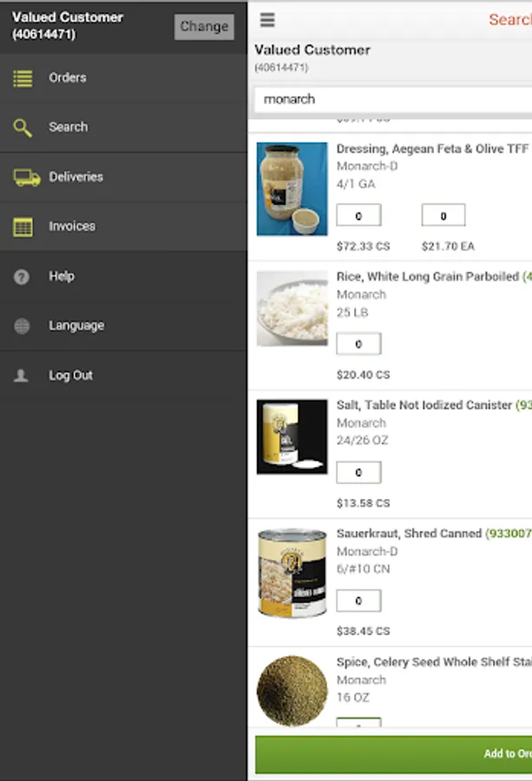Click the Change customer button
532x781 pixels.
tap(204, 26)
